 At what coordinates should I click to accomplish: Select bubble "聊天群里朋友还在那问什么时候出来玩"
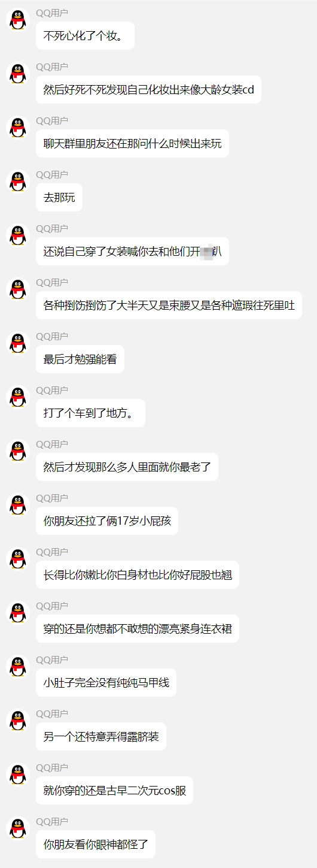point(132,144)
